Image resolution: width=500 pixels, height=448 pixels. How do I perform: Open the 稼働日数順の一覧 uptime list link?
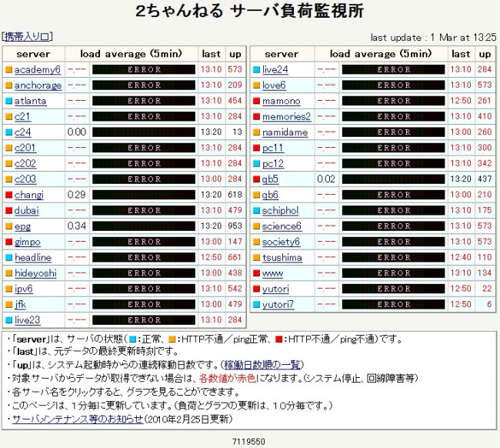[x=262, y=364]
